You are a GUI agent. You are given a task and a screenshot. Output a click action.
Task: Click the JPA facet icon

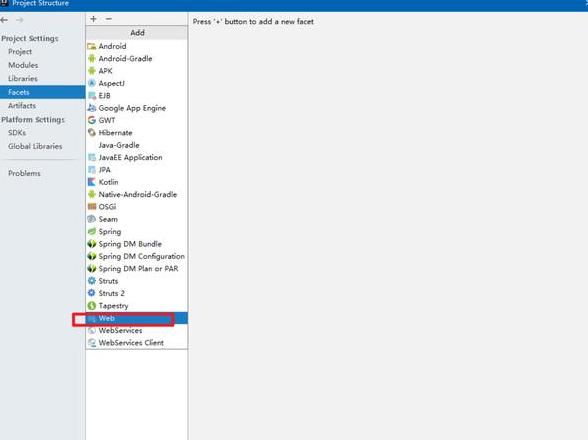(x=92, y=170)
